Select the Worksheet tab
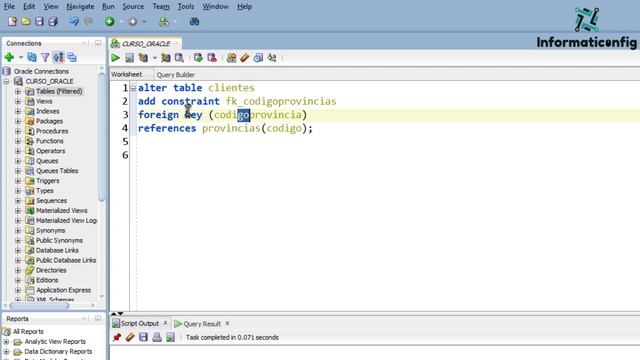640x360 pixels. [127, 74]
